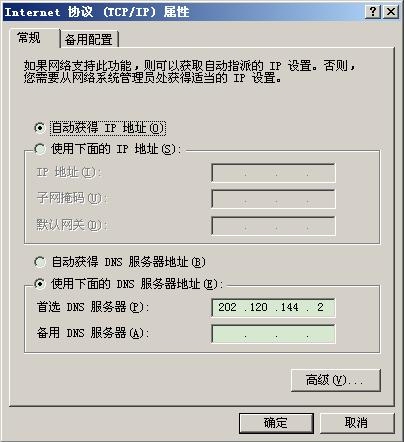Click the help question mark title bar icon

coord(373,12)
